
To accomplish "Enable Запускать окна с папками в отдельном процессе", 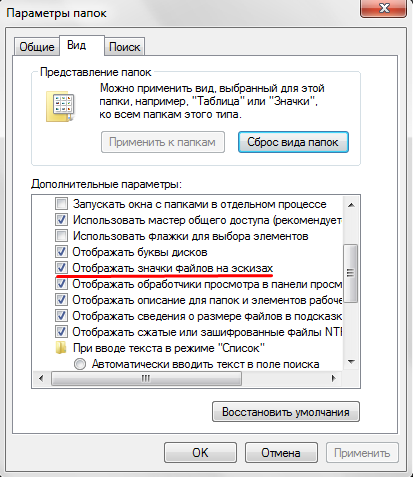I will click(61, 204).
